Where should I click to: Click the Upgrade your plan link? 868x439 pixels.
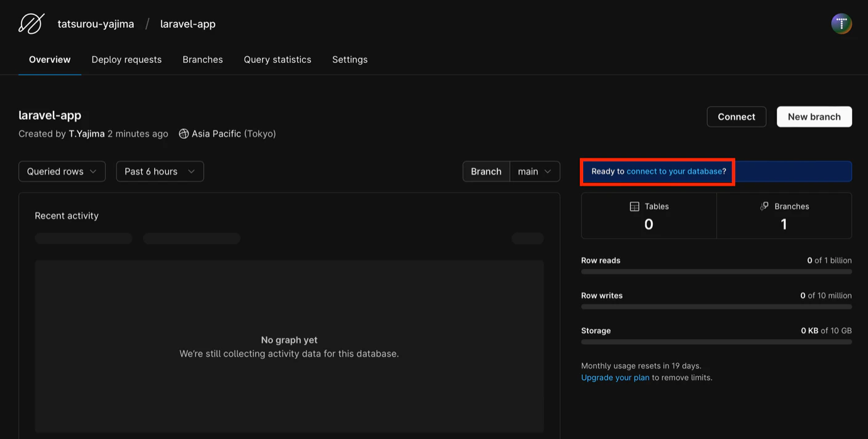(615, 377)
